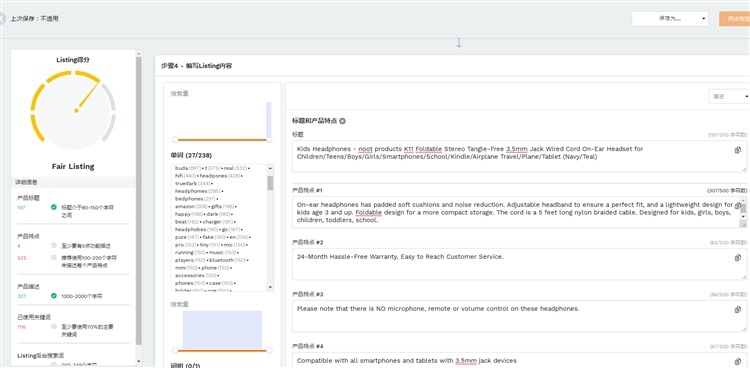This screenshot has width=750, height=368.
Task: Click the Listing得分 gauge dial
Action: coord(73,111)
